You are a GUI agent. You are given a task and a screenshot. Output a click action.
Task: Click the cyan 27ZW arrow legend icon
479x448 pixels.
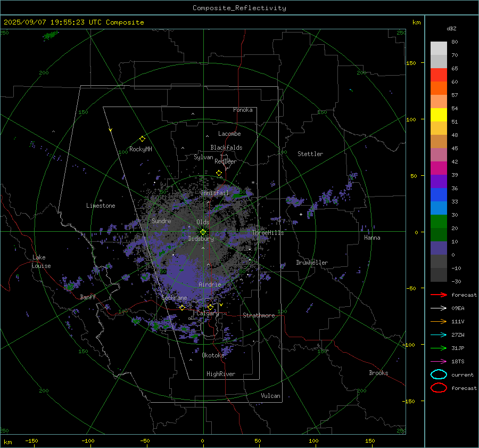click(439, 335)
